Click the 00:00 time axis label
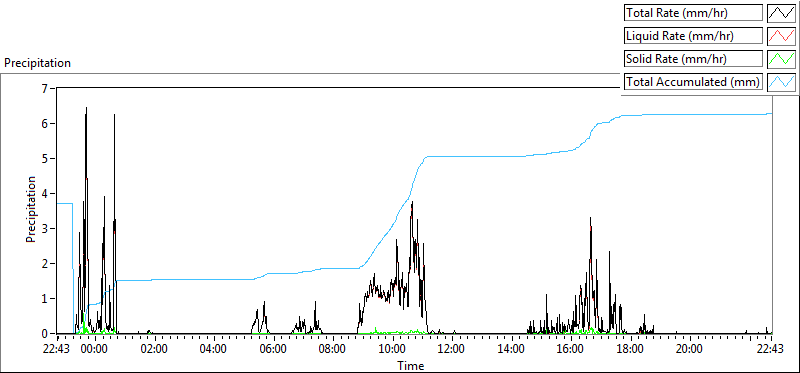Screen dimensions: 800x373 click(94, 350)
